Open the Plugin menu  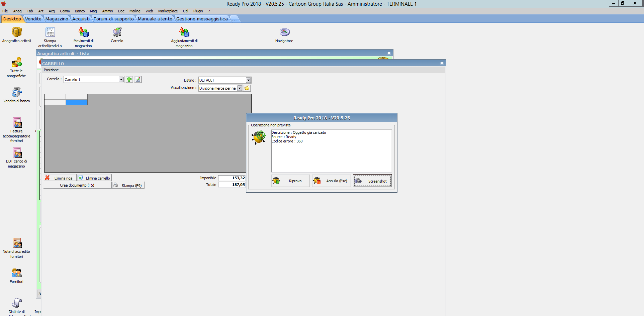coord(198,11)
